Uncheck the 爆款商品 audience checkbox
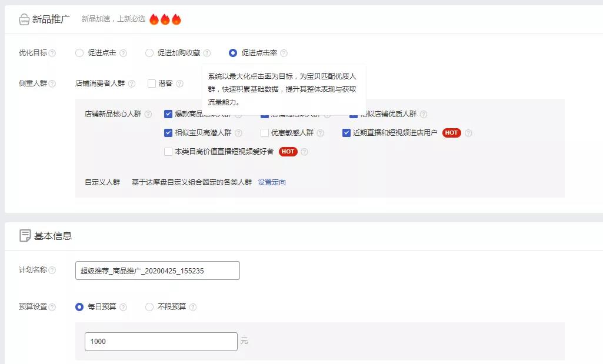 168,113
